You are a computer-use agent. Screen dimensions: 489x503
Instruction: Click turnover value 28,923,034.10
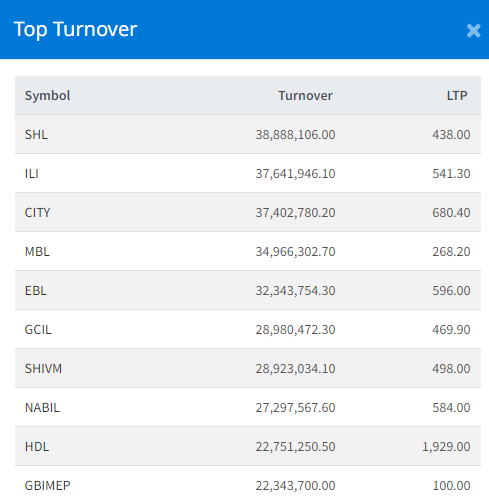295,369
